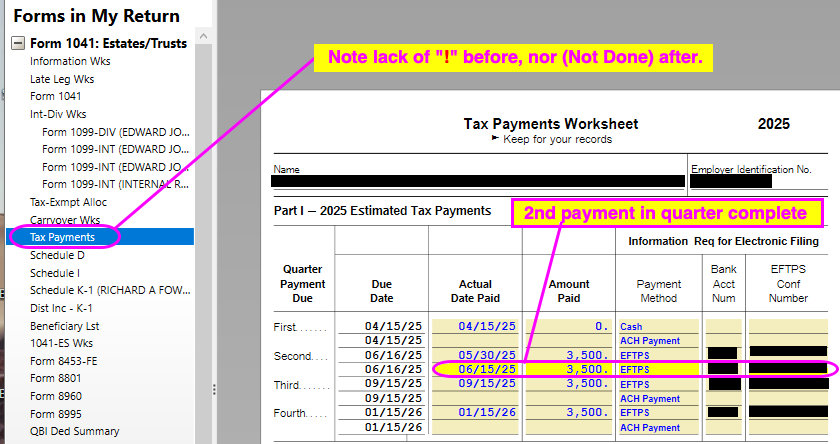Open the Carryover Wks worksheet
Viewport: 840px width, 444px height.
(x=65, y=219)
